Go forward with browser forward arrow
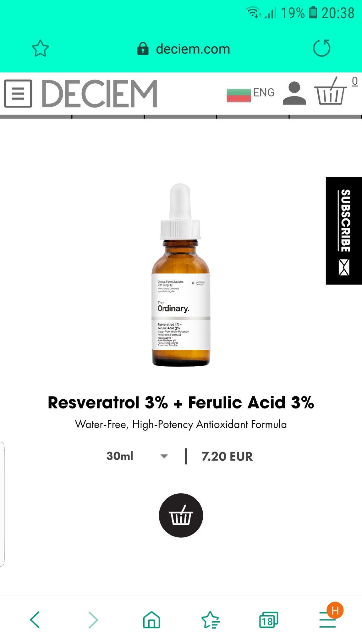Screen dimensions: 362x644 tap(93, 620)
